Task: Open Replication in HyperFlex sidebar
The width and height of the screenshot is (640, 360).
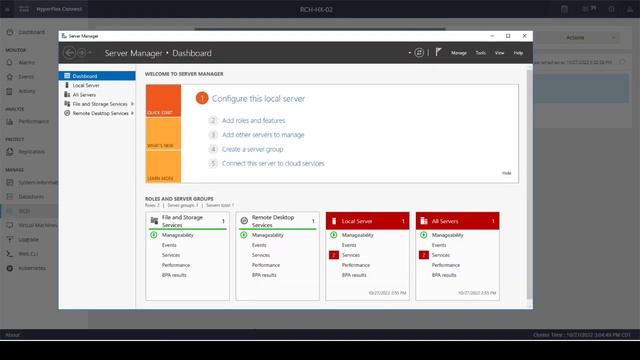Action: [31, 152]
